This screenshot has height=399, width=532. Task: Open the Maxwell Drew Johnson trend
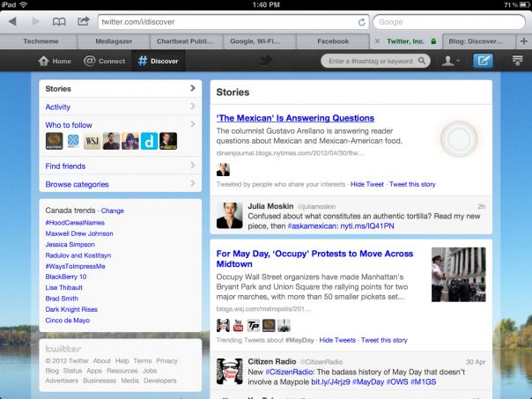[79, 233]
